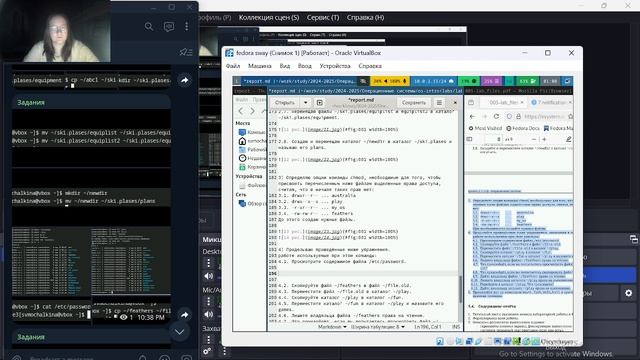
Task: Open the VirtualBox Устройства menu
Action: coord(335,66)
